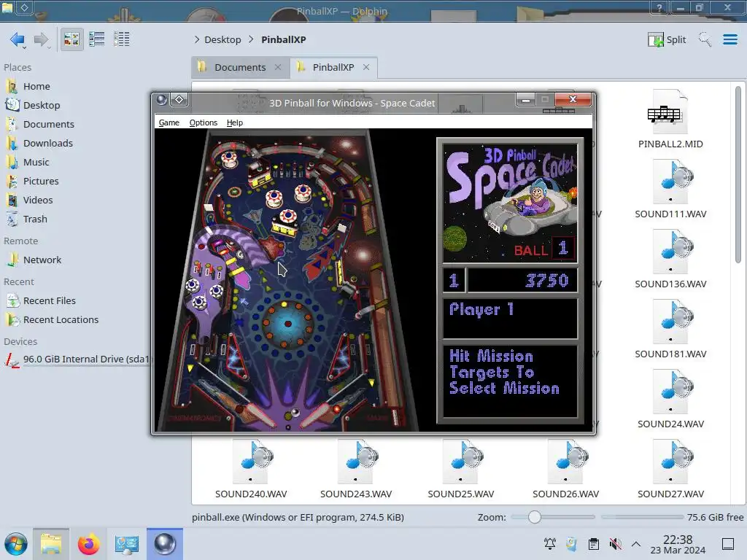
Task: Switch to Compact view mode
Action: click(x=97, y=39)
